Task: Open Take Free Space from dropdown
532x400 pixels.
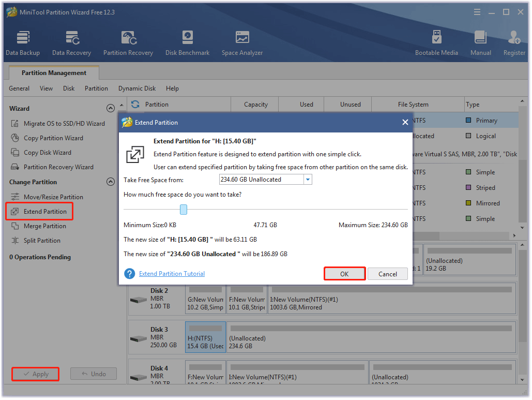Action: (x=308, y=179)
